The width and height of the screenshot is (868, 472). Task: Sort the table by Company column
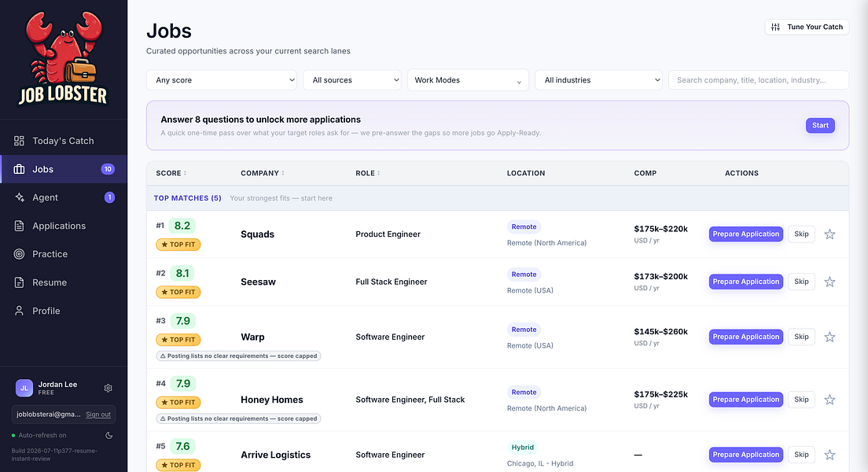pyautogui.click(x=263, y=173)
